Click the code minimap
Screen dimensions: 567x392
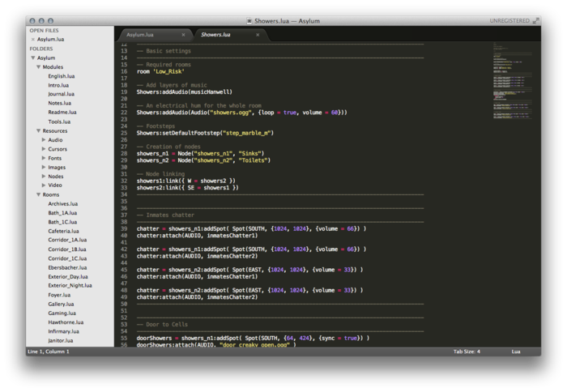512,81
